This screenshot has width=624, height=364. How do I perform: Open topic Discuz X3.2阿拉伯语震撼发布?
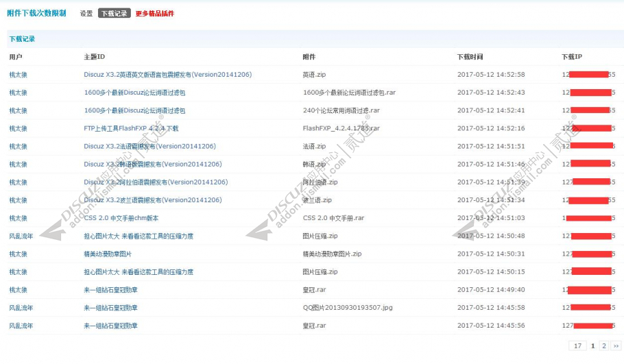point(156,182)
